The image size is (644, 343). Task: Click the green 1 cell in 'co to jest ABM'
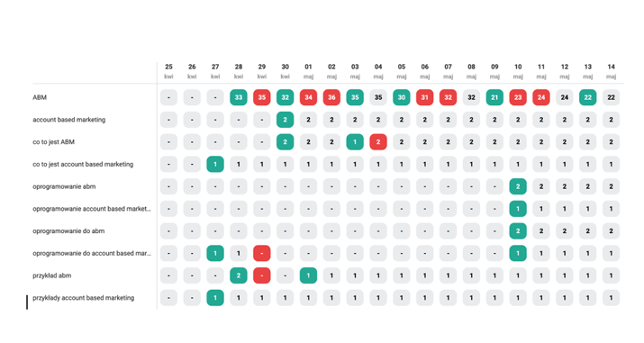click(355, 142)
